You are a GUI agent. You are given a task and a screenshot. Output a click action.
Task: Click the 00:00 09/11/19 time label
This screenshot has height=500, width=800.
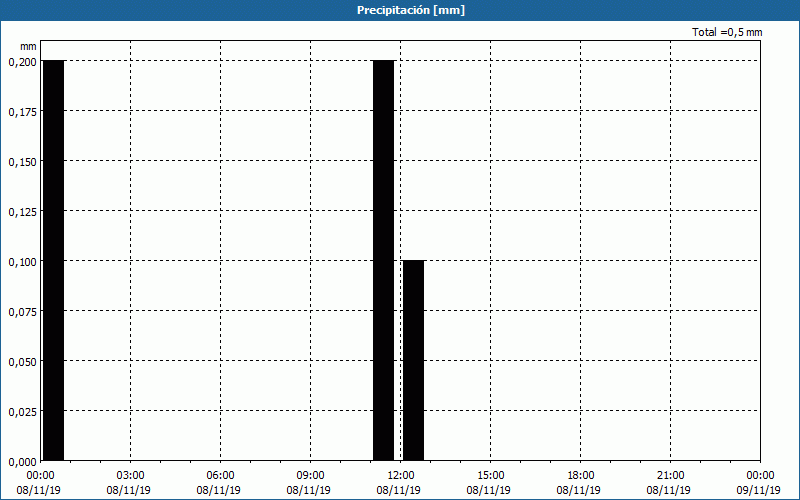[x=759, y=483]
